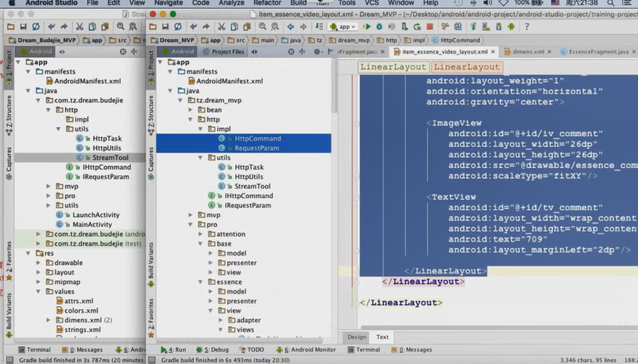Click Android Device Monitor icon in toolbar
The width and height of the screenshot is (638, 364).
pyautogui.click(x=511, y=27)
